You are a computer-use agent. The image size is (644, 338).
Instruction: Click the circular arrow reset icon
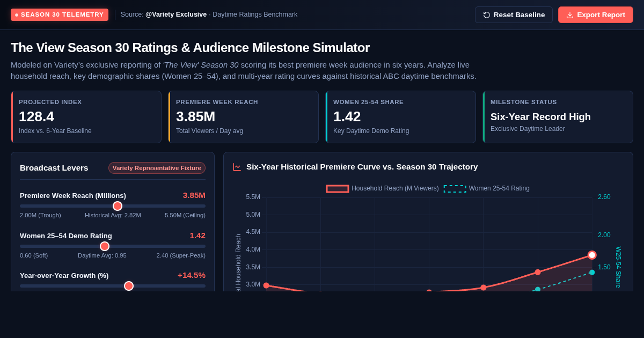click(x=487, y=15)
